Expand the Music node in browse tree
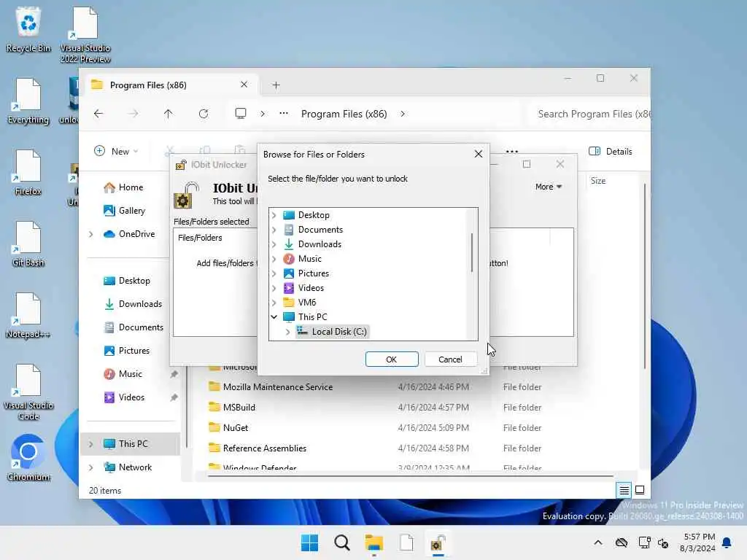This screenshot has width=747, height=560. pos(274,259)
